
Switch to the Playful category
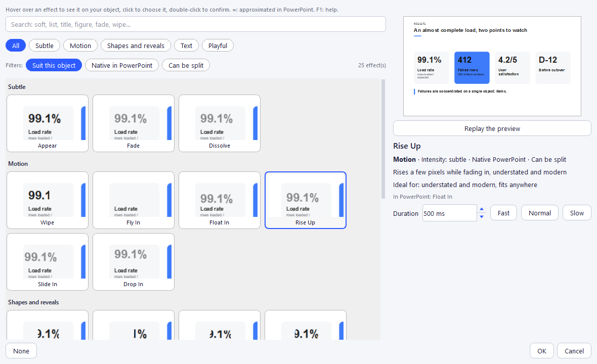[218, 45]
